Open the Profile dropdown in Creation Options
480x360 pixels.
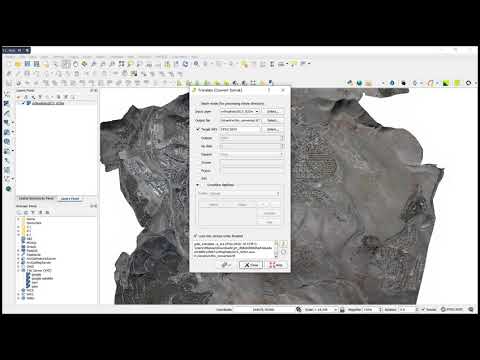tap(245, 193)
